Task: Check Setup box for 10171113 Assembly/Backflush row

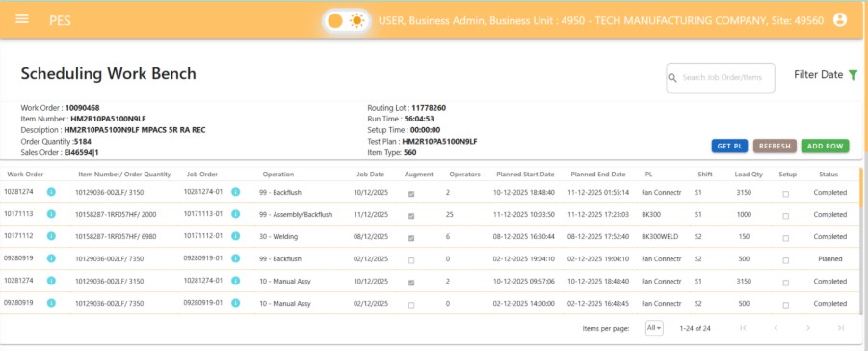Action: click(785, 216)
